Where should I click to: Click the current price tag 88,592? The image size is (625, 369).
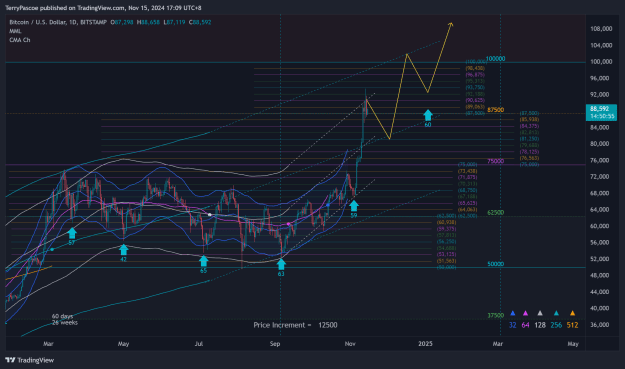coord(599,109)
